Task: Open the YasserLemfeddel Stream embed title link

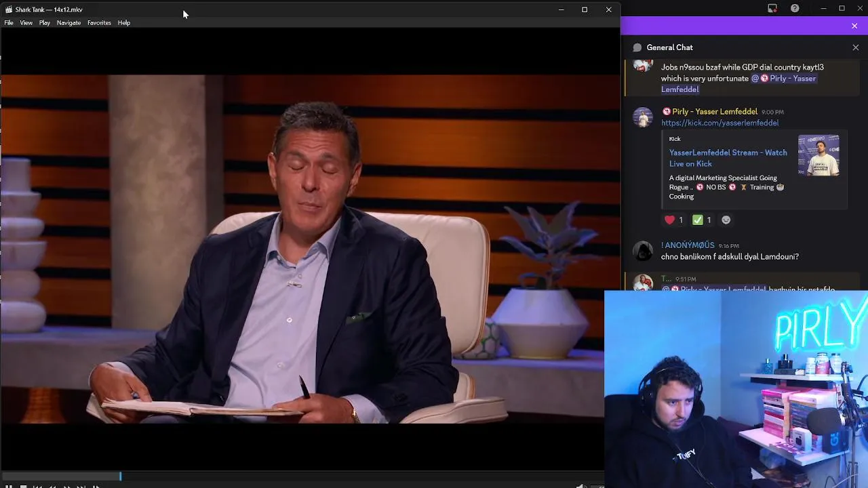Action: [728, 158]
